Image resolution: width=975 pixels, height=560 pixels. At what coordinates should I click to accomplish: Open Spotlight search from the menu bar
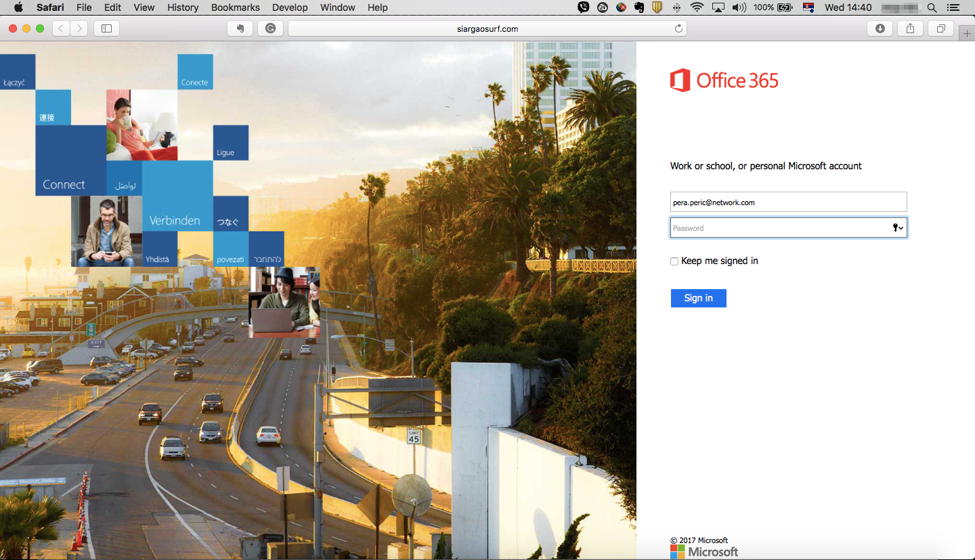932,7
